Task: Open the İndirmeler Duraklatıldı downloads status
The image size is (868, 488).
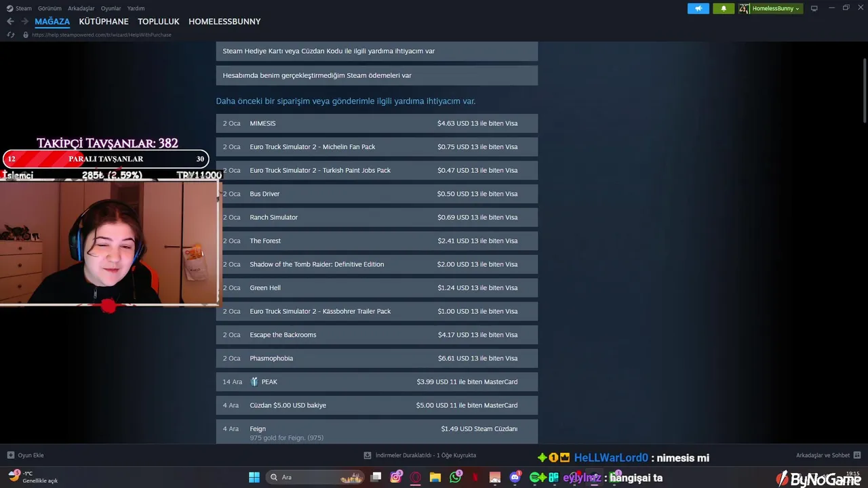Action: 420,455
